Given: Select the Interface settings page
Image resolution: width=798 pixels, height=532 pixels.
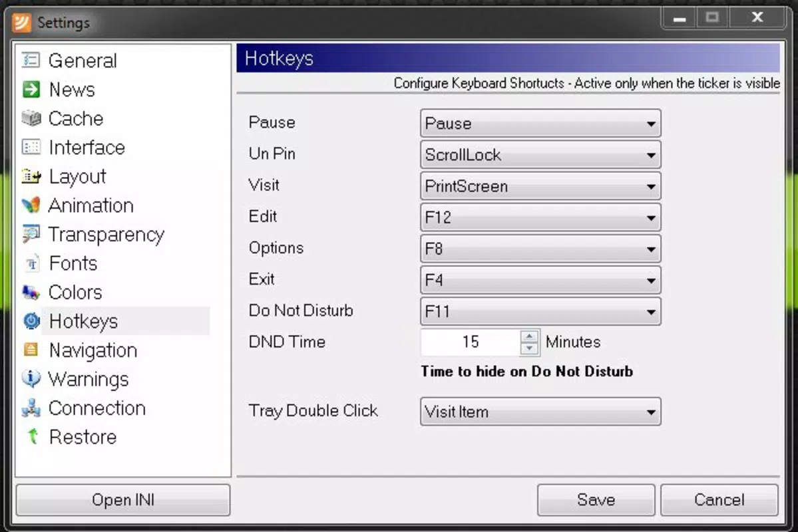Looking at the screenshot, I should 87,148.
